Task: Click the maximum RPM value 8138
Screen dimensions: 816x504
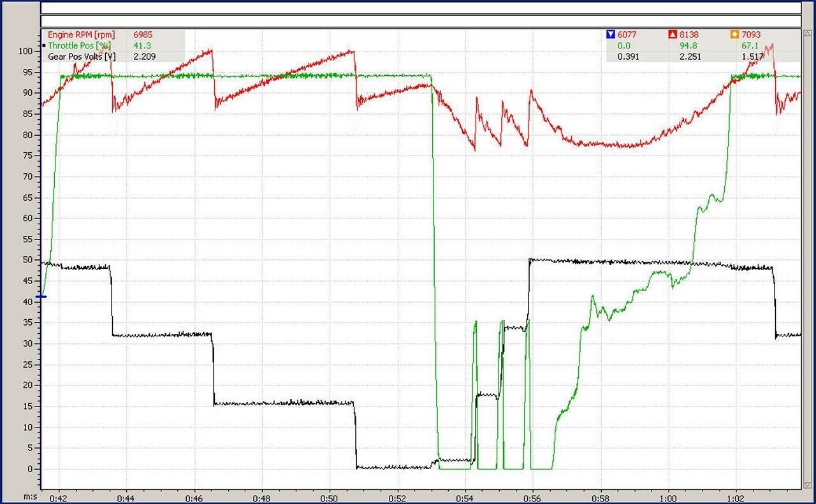Action: point(688,35)
